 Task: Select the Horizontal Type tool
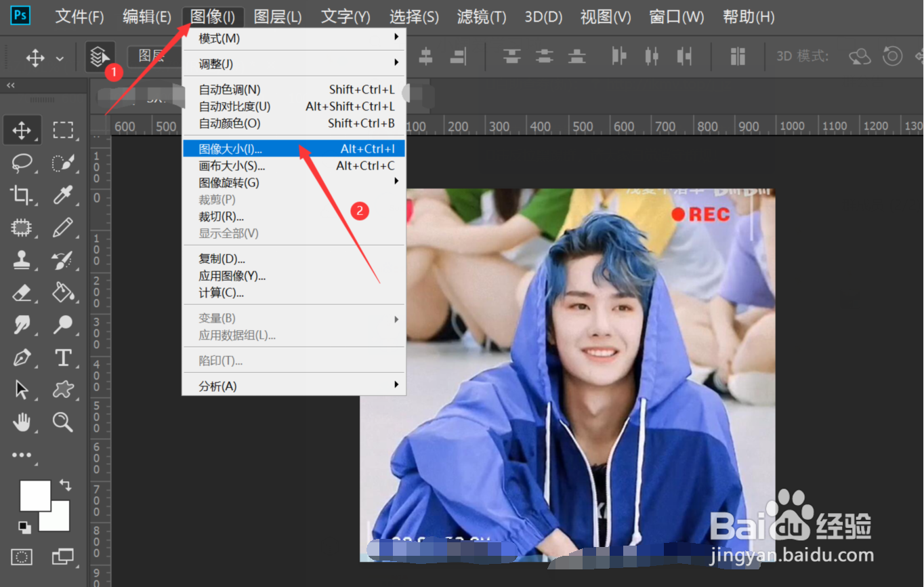[x=64, y=357]
